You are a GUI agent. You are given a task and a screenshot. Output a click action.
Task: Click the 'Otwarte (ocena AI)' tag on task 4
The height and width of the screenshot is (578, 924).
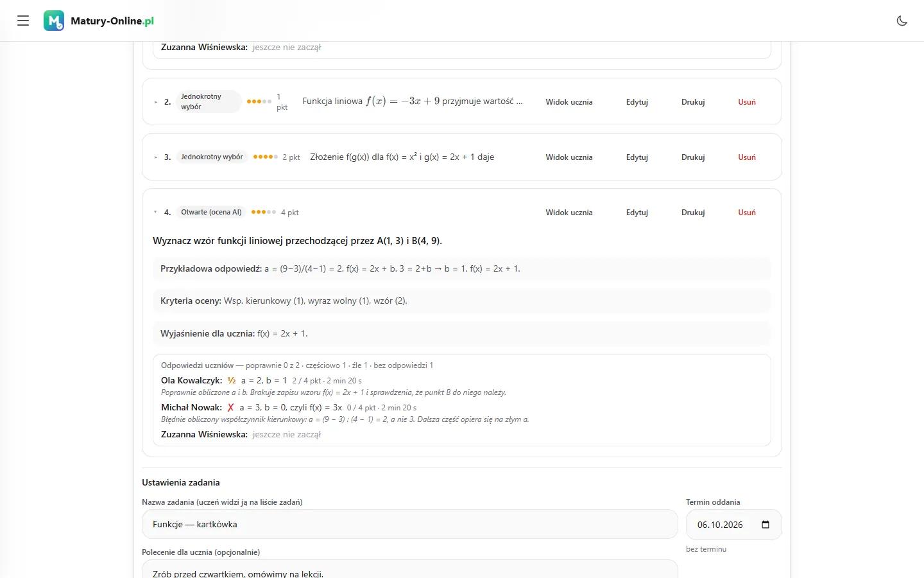211,212
